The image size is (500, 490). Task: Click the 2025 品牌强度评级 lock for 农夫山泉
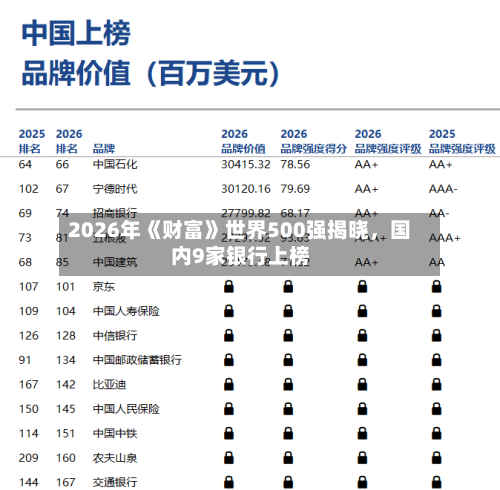pos(436,458)
